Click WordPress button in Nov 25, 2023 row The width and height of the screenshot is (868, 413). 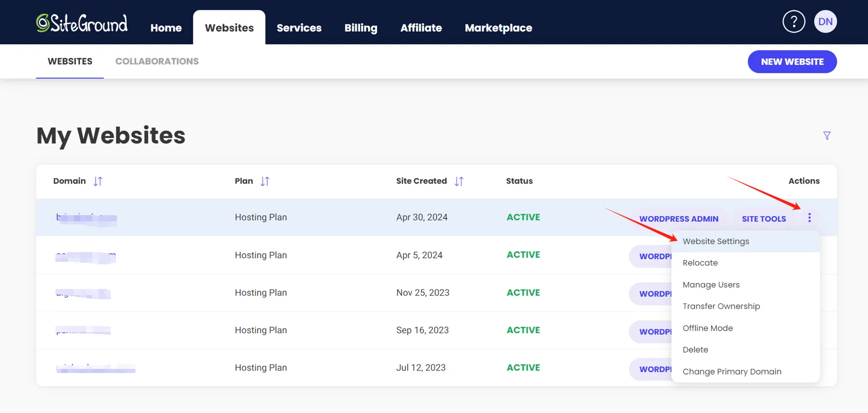coord(650,294)
